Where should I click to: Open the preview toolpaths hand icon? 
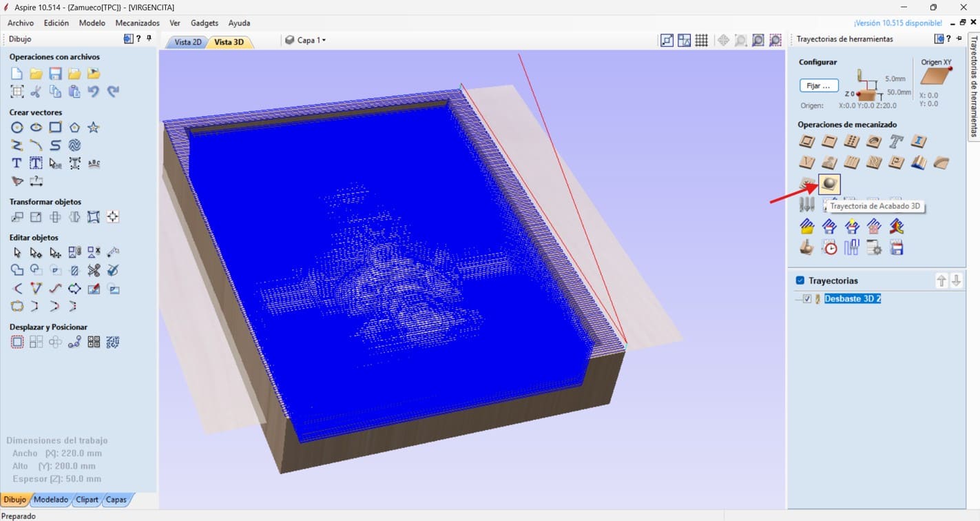click(808, 247)
